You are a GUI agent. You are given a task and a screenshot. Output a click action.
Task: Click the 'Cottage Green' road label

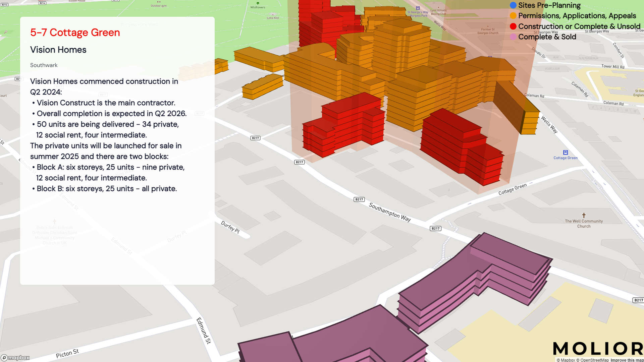click(x=513, y=189)
